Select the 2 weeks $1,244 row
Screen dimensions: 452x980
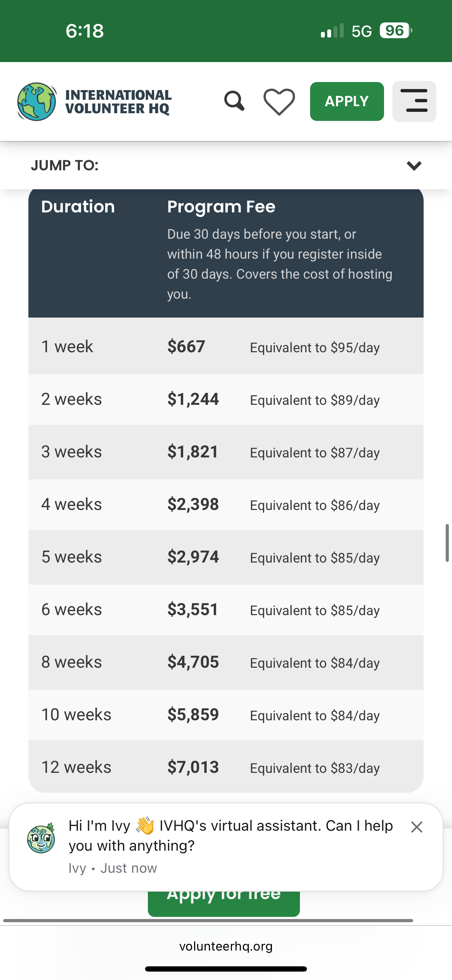pos(226,400)
